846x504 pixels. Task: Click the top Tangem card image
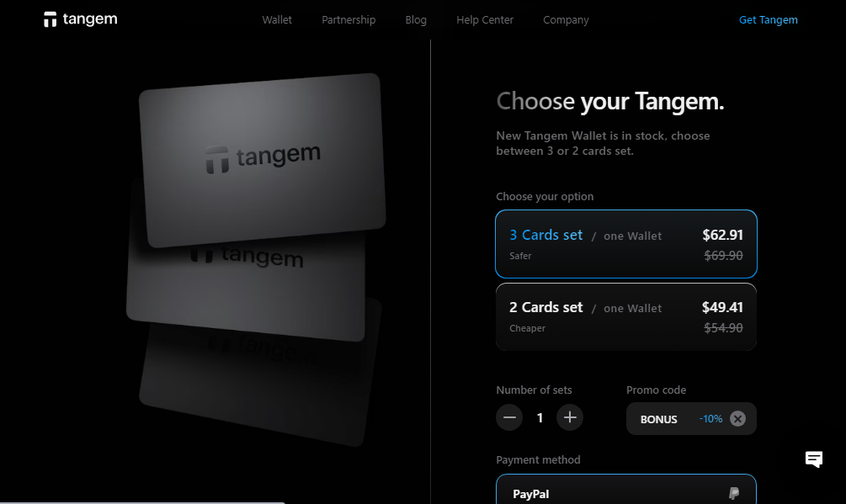[x=262, y=160]
